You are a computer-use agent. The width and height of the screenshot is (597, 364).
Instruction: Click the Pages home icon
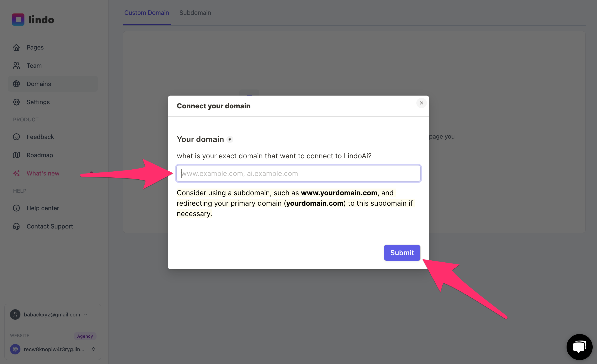[x=16, y=47]
